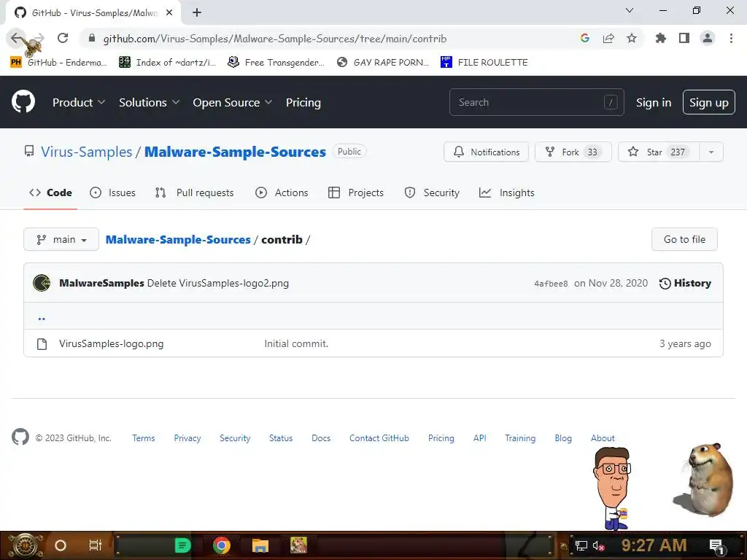The height and width of the screenshot is (560, 747).
Task: Open the Contact GitHub footer link
Action: pos(379,437)
